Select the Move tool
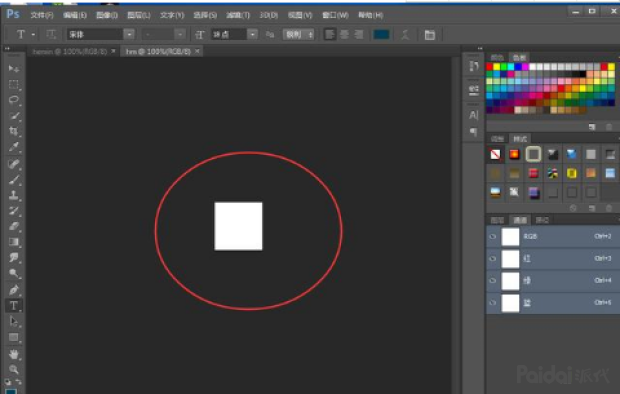 click(13, 68)
